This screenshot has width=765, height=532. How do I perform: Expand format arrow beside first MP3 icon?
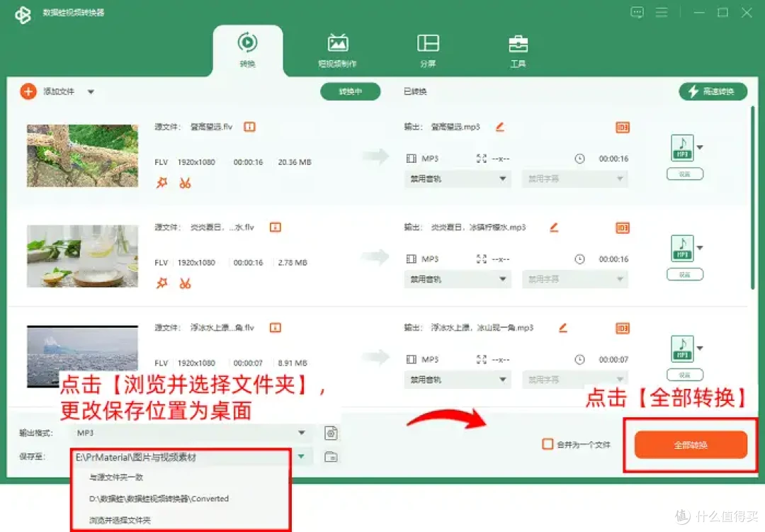(700, 147)
